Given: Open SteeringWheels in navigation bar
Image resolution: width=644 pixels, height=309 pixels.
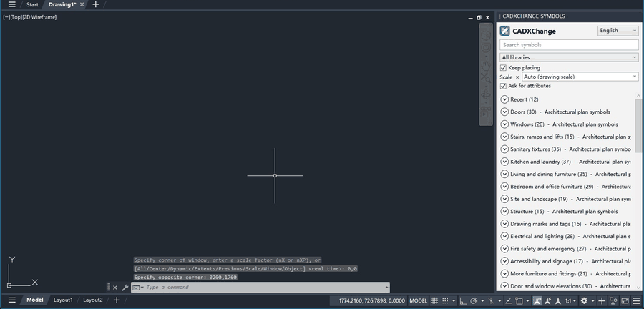Looking at the screenshot, I should pos(486,48).
